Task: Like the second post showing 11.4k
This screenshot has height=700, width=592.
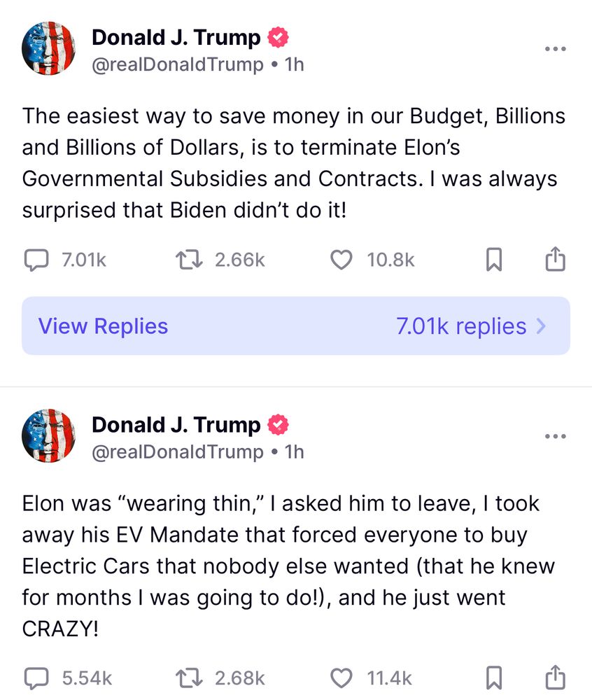Action: pos(341,678)
